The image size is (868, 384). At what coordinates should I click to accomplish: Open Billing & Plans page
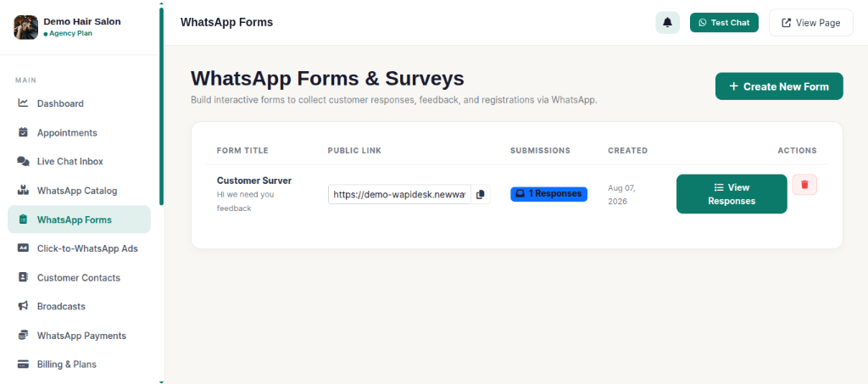79,365
